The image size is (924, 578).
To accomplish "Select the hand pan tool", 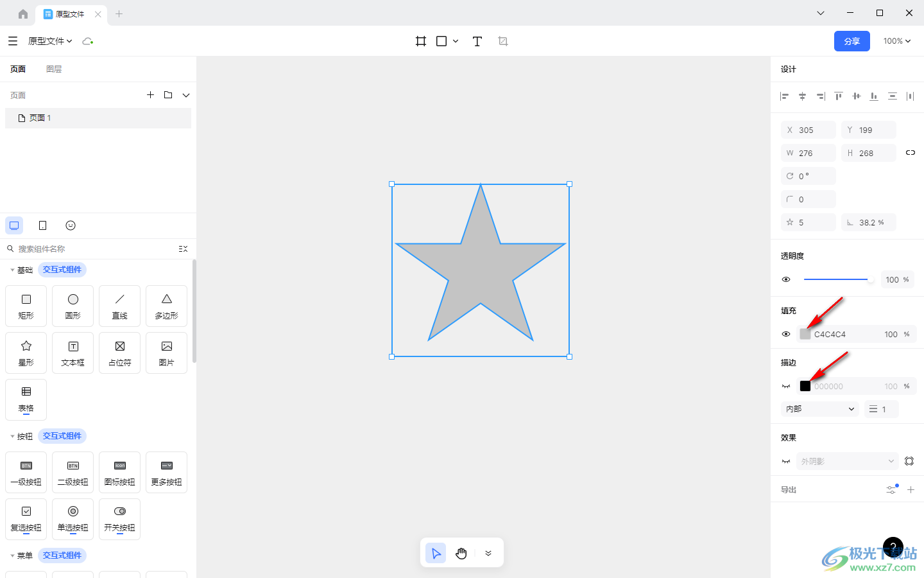I will [461, 553].
